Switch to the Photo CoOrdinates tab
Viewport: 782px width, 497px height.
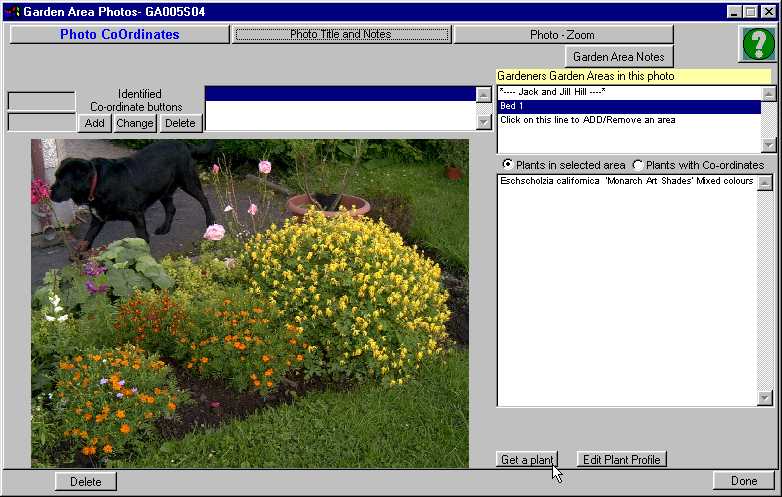pyautogui.click(x=120, y=34)
